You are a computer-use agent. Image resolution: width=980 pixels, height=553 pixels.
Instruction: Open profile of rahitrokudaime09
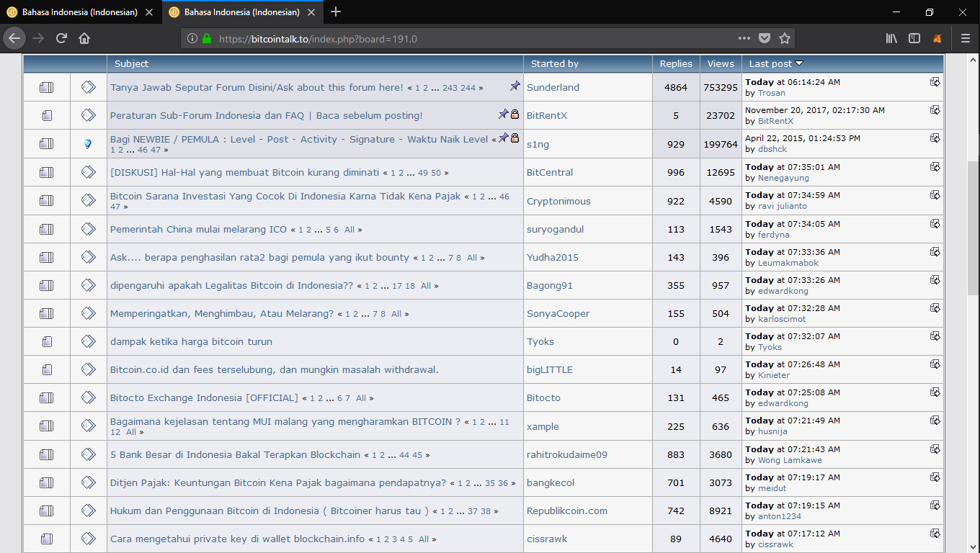tap(567, 454)
